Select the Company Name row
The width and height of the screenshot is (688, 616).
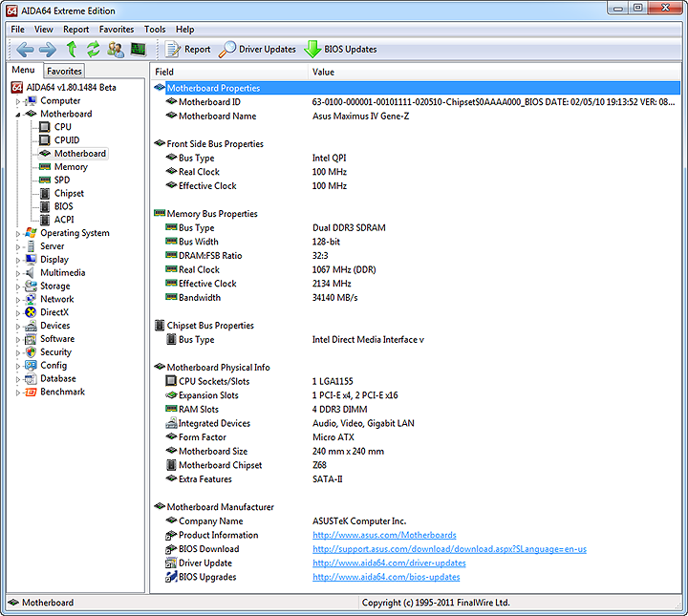(416, 520)
